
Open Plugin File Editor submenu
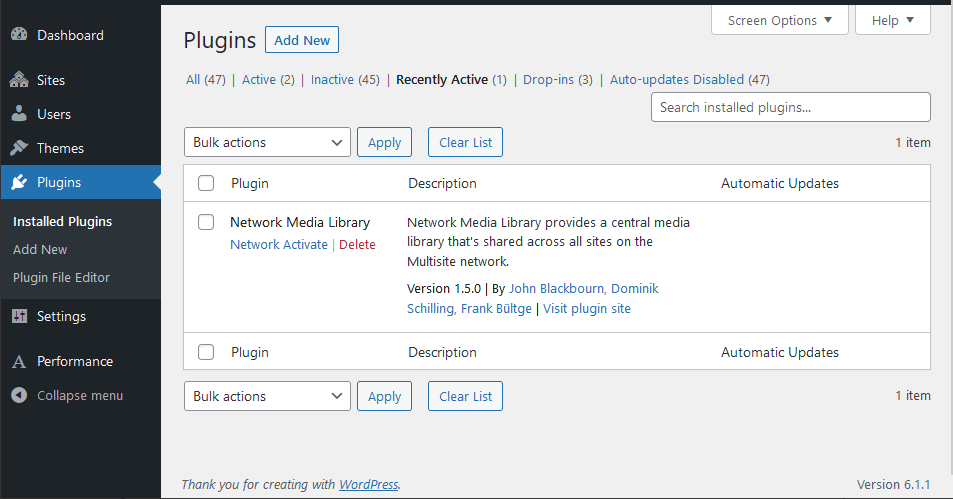pos(61,278)
